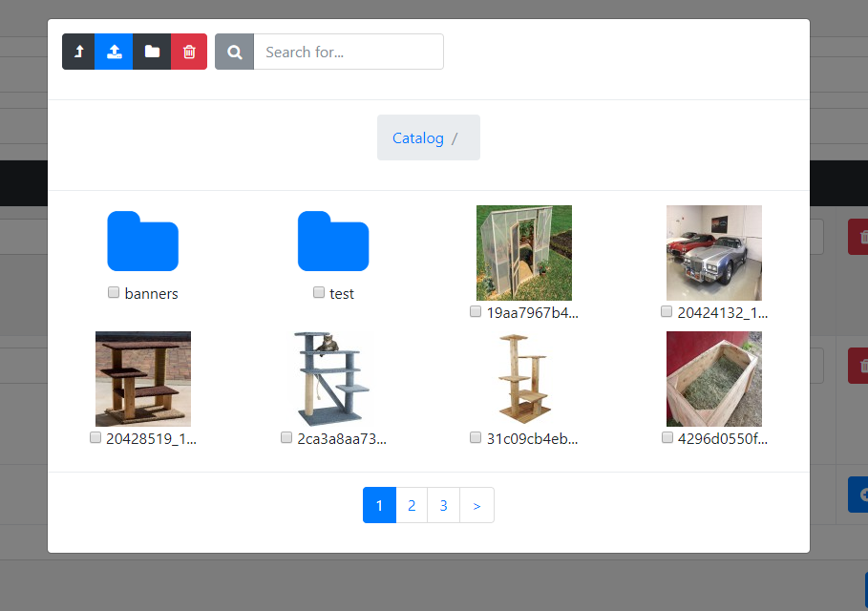Click the banners folder name
This screenshot has height=611, width=868.
point(151,293)
